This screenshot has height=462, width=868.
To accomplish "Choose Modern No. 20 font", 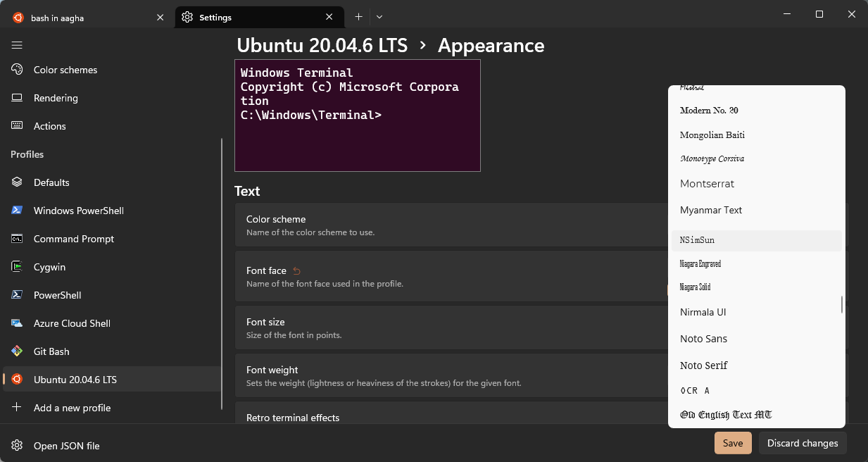I will coord(757,111).
